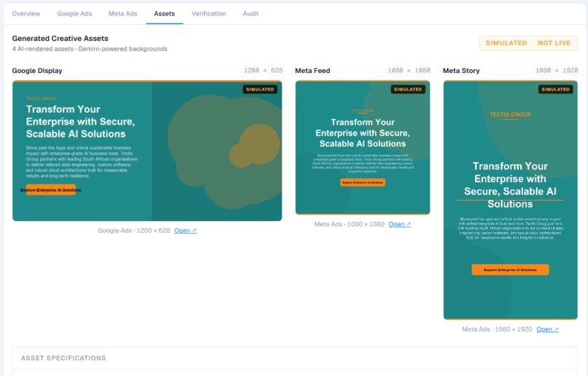
Task: Click the Google Display ad preview image
Action: (147, 151)
